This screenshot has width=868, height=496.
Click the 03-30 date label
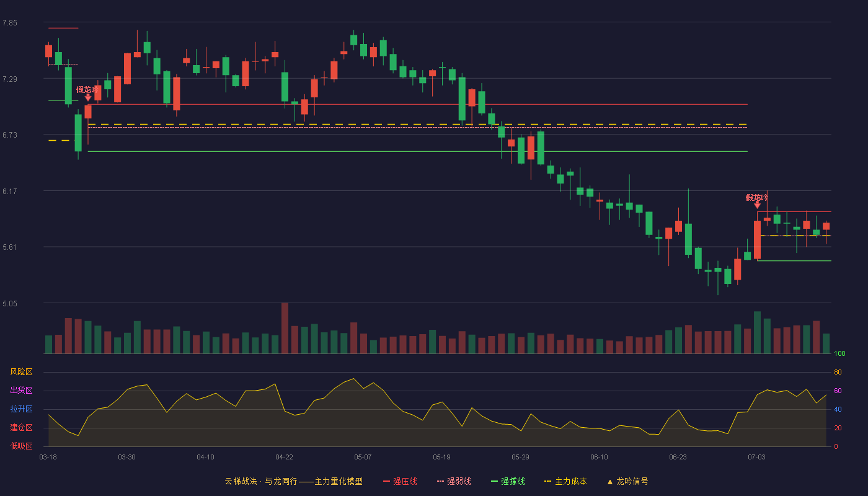click(126, 457)
